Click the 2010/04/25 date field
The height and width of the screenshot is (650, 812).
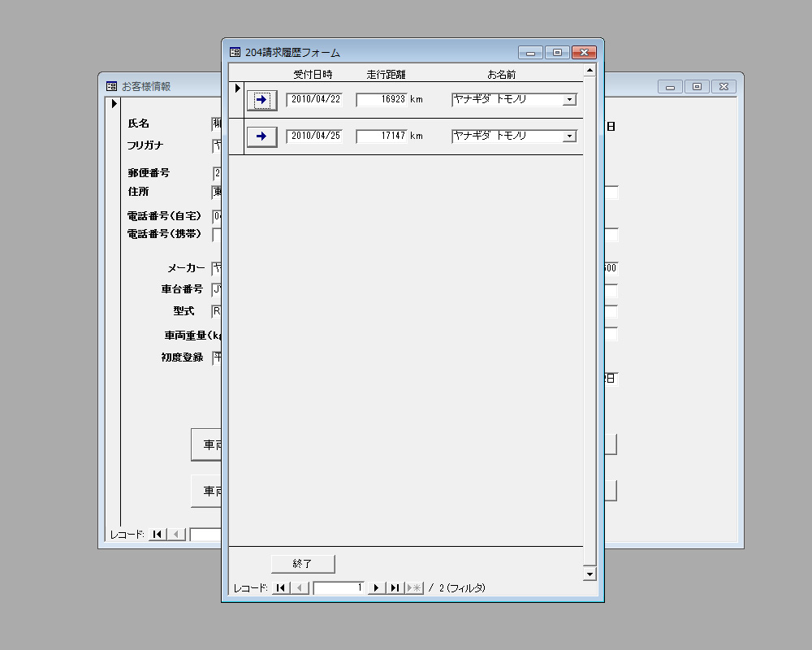314,136
